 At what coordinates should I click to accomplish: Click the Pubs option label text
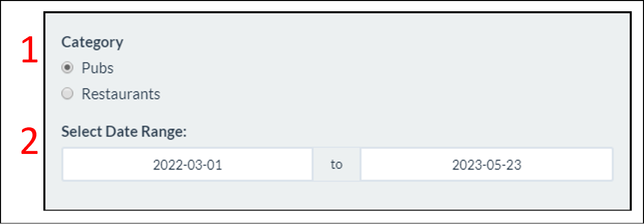pyautogui.click(x=97, y=68)
